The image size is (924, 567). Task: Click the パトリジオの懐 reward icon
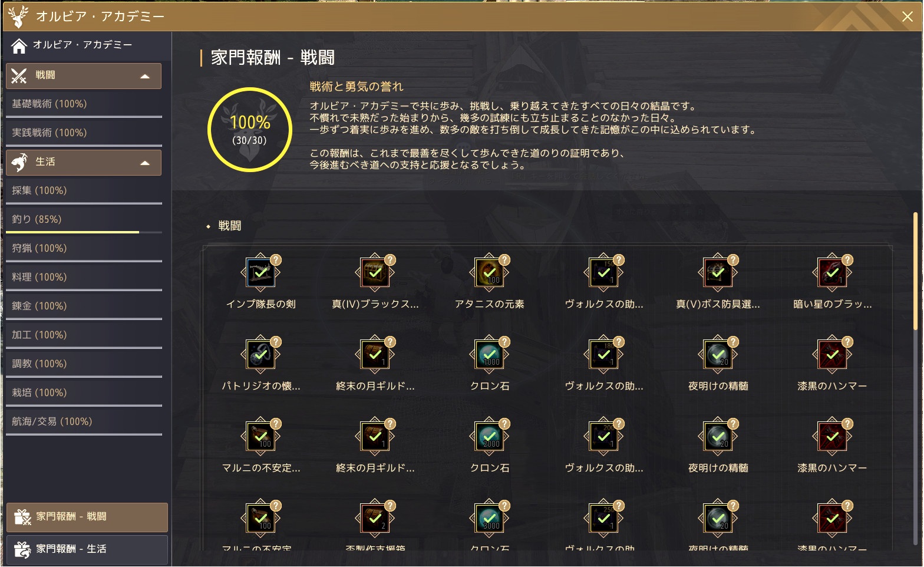click(x=260, y=355)
